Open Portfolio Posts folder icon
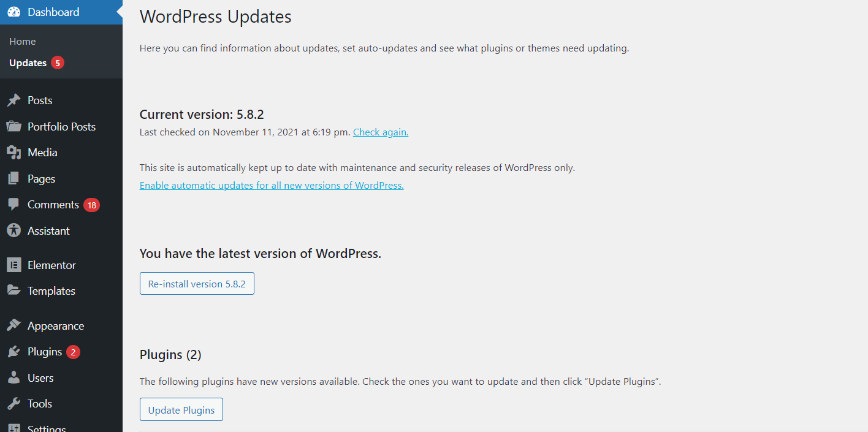This screenshot has width=868, height=432. (13, 126)
